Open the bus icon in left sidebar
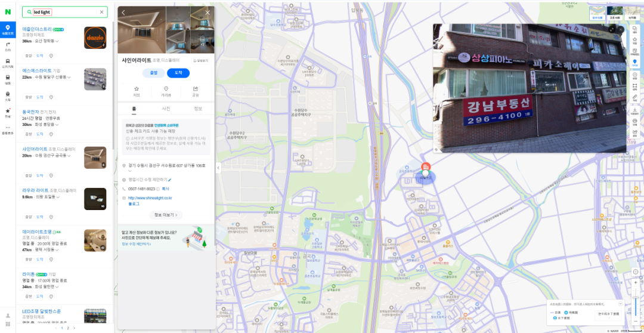This screenshot has height=333, width=644. tap(7, 63)
